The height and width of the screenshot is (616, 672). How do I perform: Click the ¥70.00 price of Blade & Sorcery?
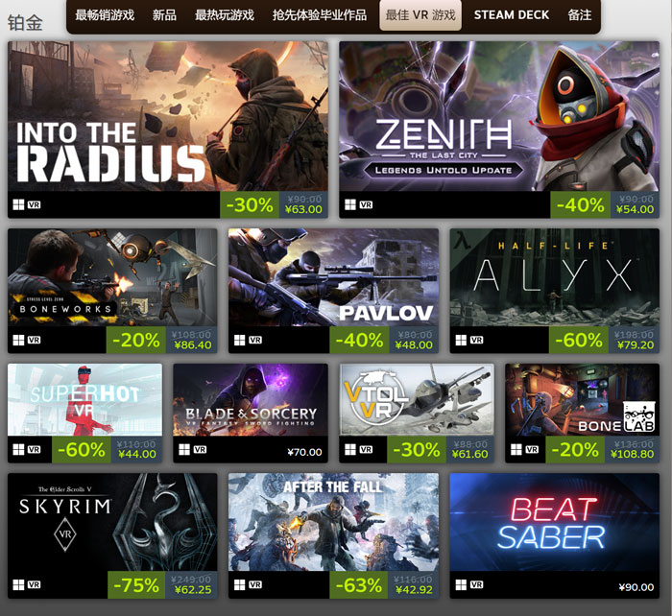point(304,452)
